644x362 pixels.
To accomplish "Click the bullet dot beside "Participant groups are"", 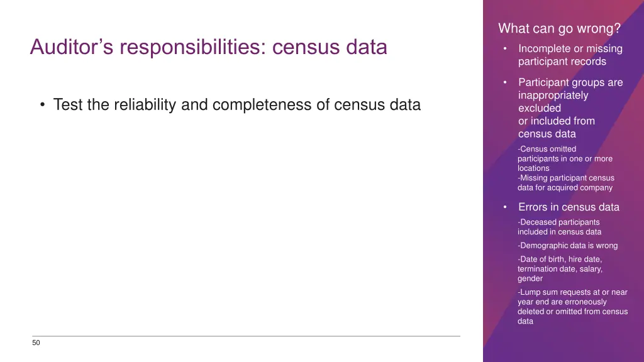I will coord(505,82).
